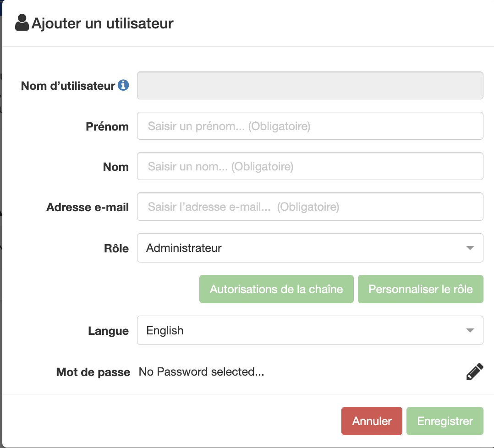
Task: Click into the Adresse e-mail field
Action: click(310, 207)
